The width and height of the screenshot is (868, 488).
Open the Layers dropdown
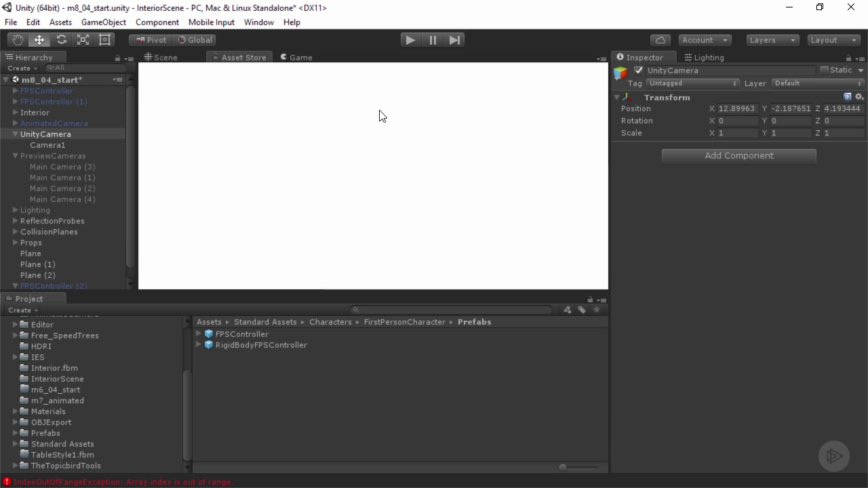(x=772, y=40)
